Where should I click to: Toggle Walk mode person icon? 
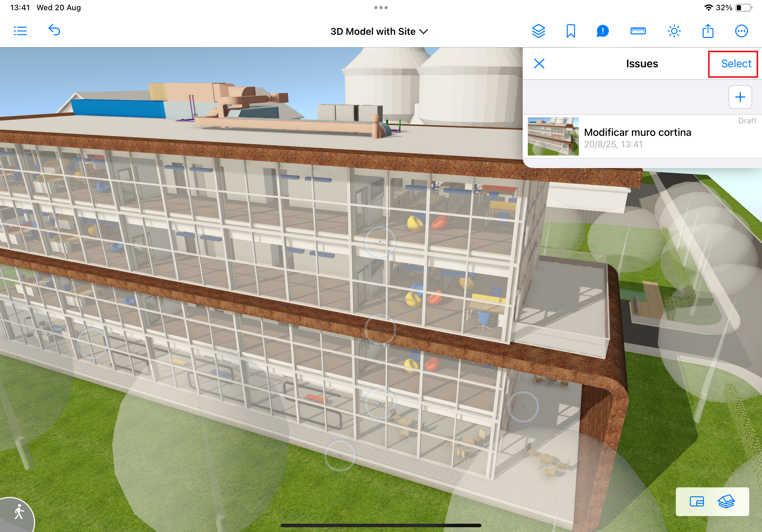19,512
